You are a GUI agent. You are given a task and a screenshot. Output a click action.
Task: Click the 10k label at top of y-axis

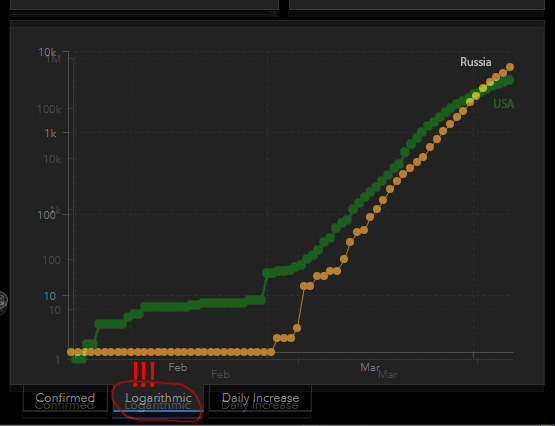pyautogui.click(x=47, y=52)
